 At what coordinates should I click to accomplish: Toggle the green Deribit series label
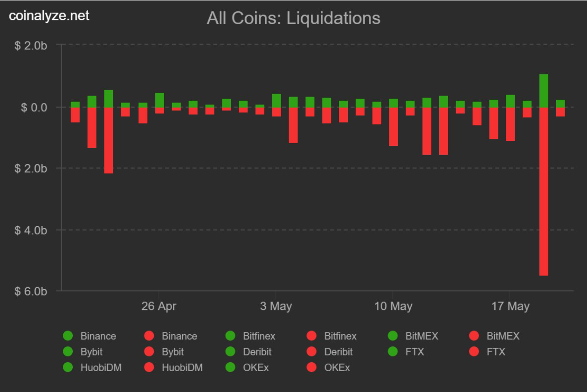click(x=257, y=351)
